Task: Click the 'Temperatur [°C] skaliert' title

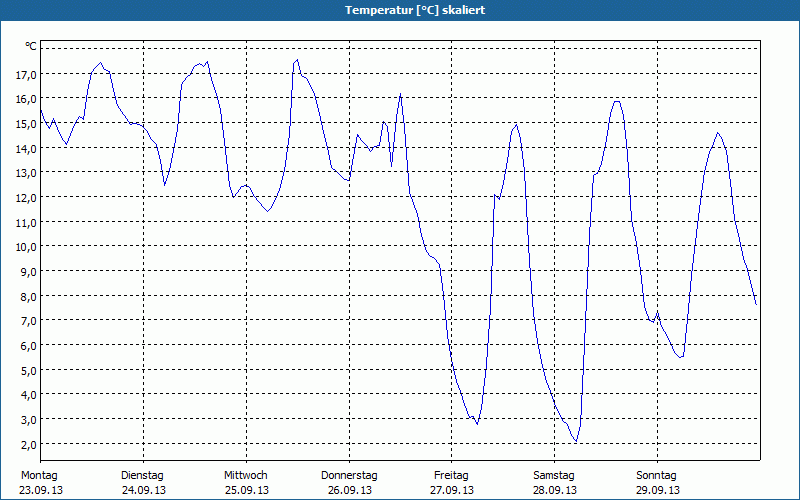Action: click(415, 10)
